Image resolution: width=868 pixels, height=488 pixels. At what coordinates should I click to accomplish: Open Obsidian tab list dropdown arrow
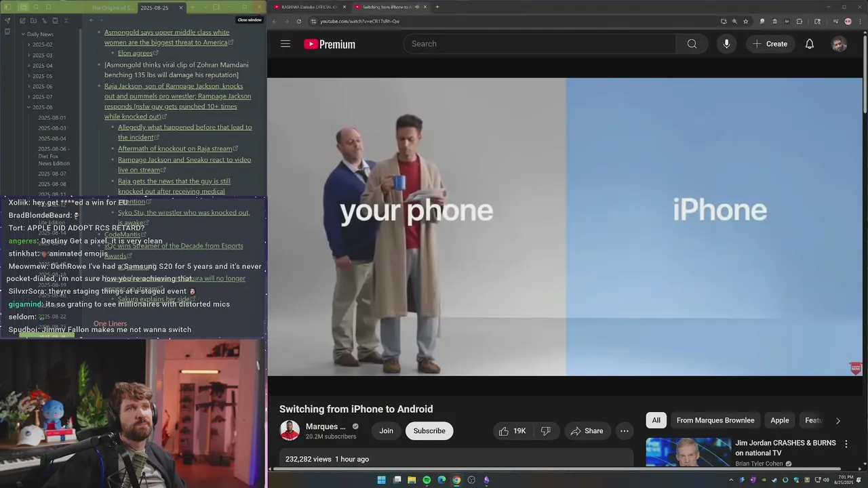[205, 7]
